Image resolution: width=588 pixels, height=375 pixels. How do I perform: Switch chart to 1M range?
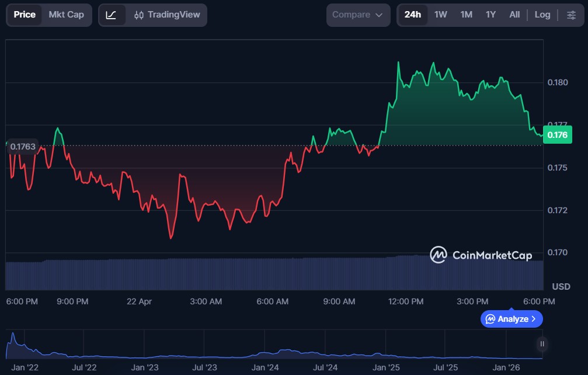pos(466,15)
